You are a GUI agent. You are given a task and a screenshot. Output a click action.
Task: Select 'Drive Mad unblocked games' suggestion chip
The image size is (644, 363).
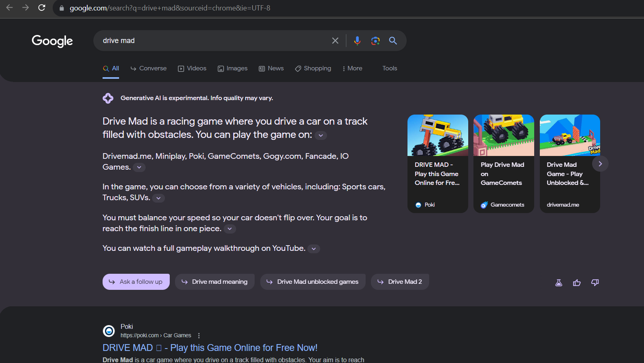[x=313, y=282]
